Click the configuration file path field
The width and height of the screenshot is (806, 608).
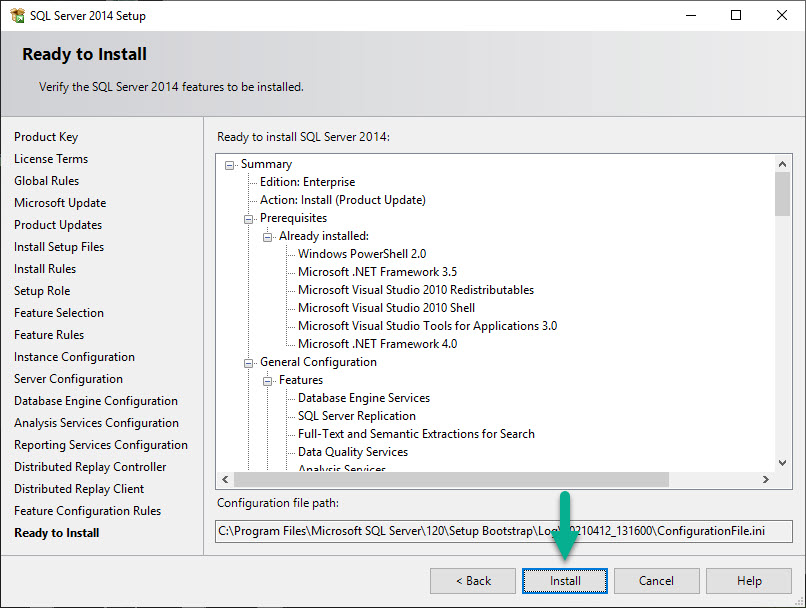click(504, 531)
